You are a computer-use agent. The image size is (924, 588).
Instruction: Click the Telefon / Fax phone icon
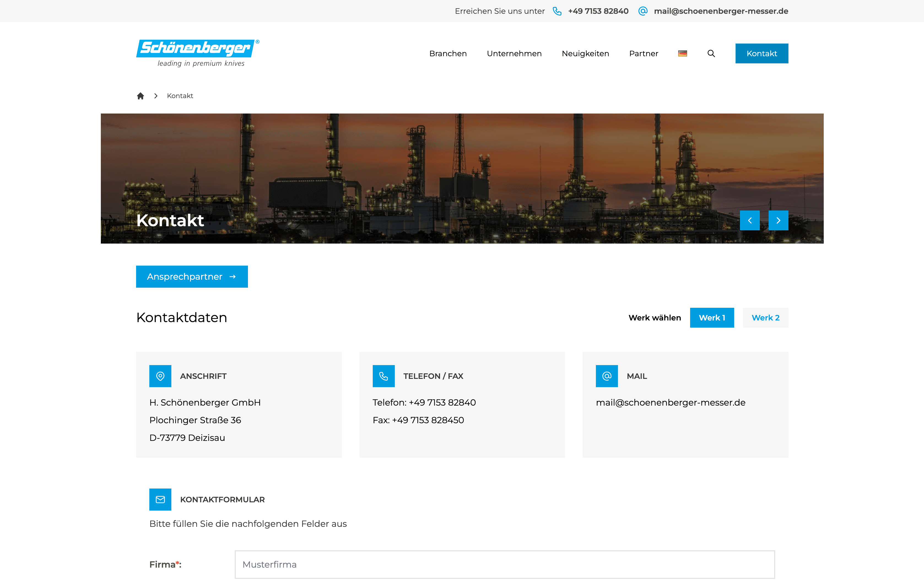[383, 376]
